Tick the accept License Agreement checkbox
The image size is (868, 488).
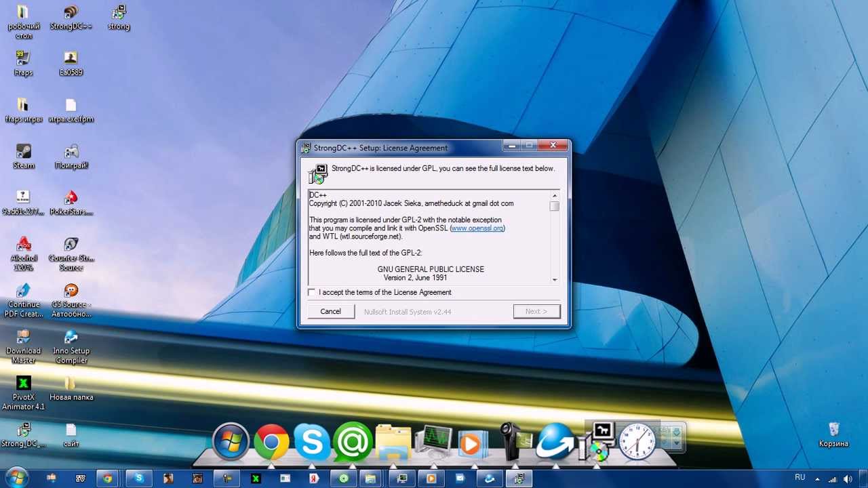[x=312, y=292]
